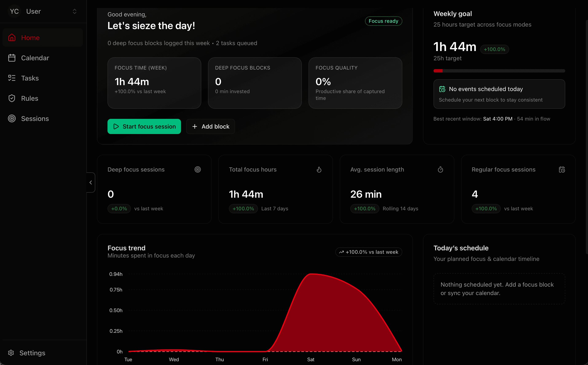This screenshot has width=588, height=365.
Task: Click the stopwatch icon on Avg. session length card
Action: [440, 169]
